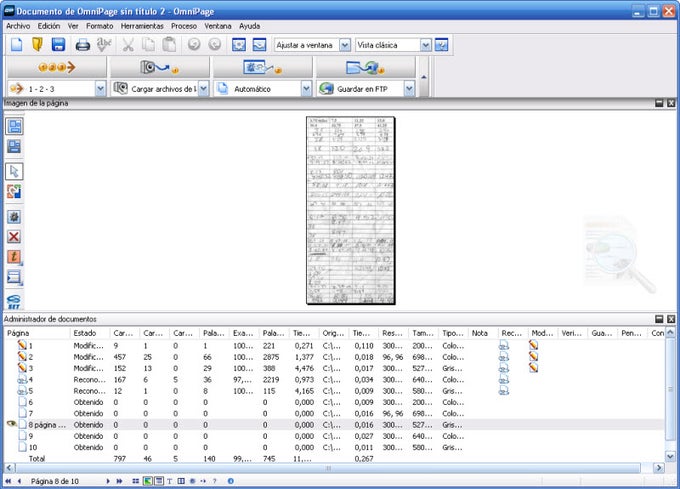Screen dimensions: 680x489
Task: Select page 1 row in document manager
Action: click(x=334, y=346)
